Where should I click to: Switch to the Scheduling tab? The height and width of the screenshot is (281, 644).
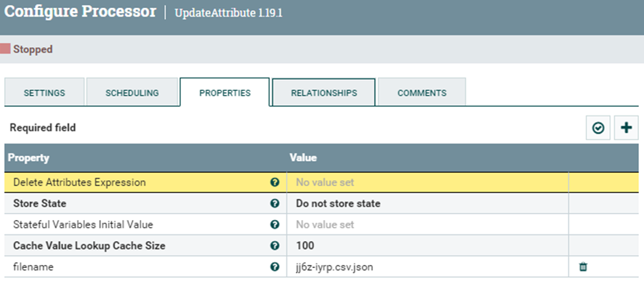(132, 93)
